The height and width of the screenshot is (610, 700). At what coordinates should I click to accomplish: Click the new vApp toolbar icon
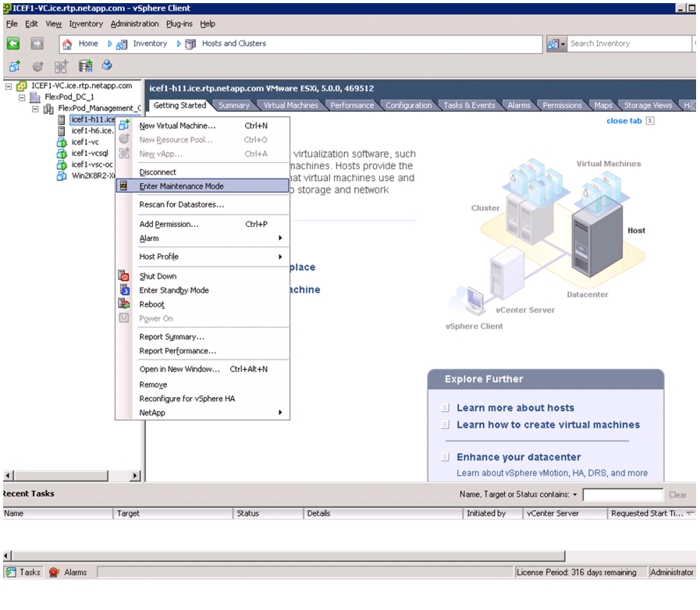pos(61,66)
